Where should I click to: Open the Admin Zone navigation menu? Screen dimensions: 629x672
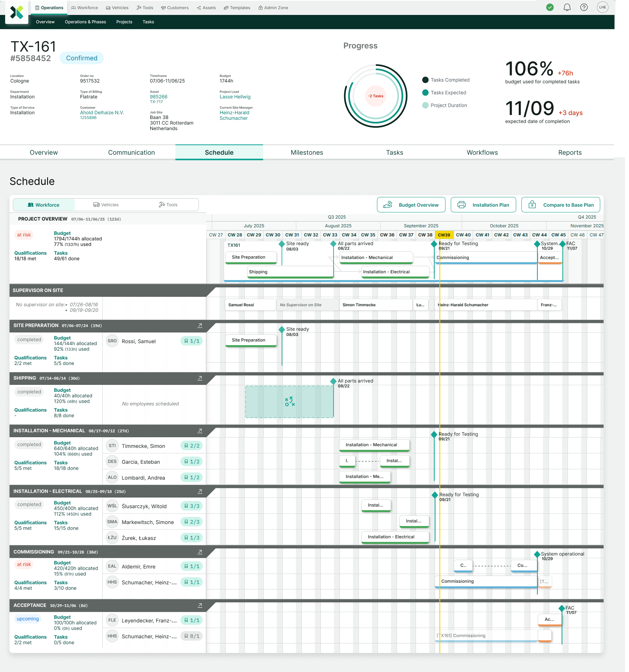click(x=273, y=8)
